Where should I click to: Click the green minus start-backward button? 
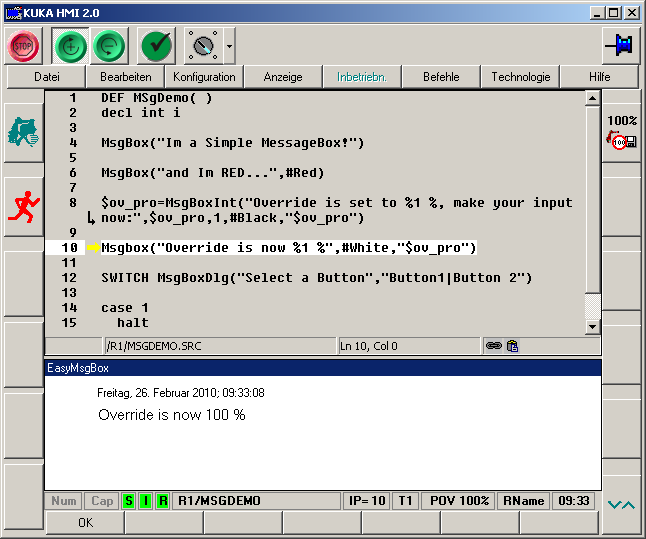click(x=110, y=45)
